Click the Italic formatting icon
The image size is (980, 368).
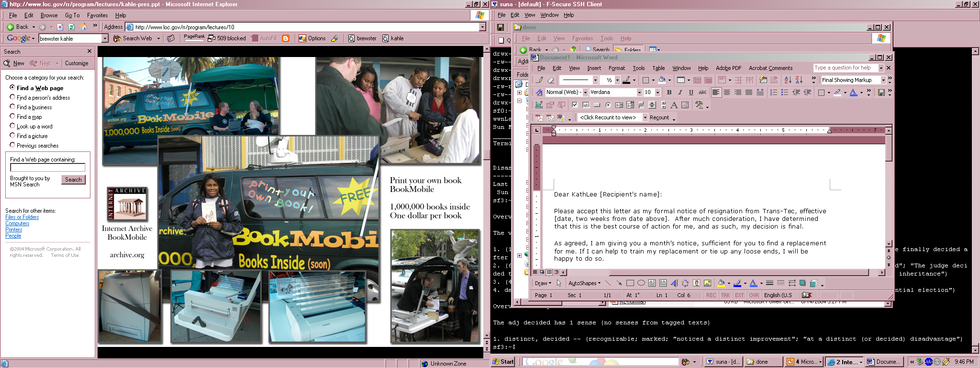(680, 92)
